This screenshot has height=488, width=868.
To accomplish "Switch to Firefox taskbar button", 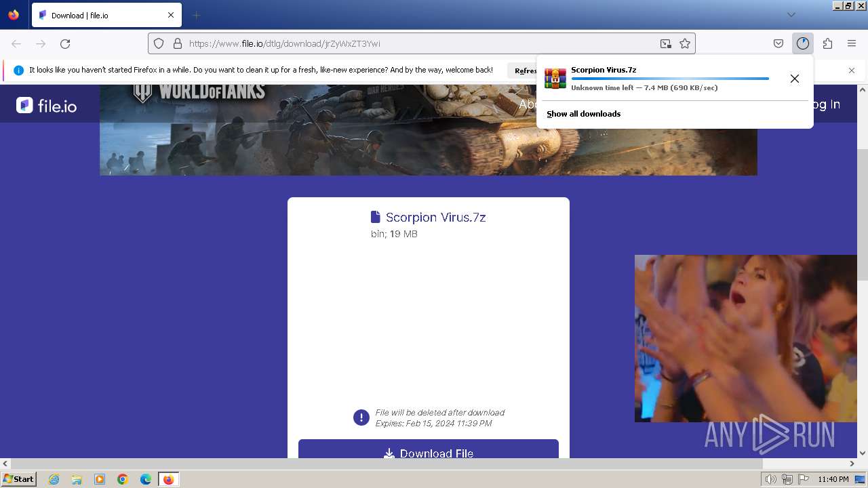I will click(x=168, y=479).
